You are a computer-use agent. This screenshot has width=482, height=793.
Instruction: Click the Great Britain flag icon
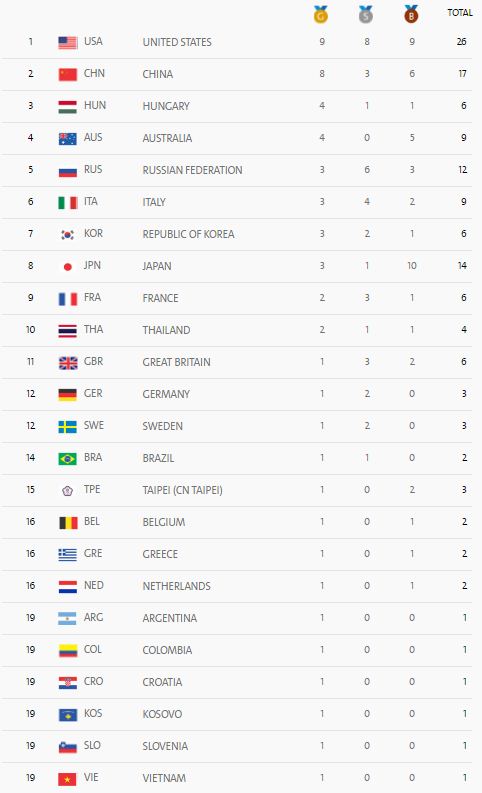(68, 362)
